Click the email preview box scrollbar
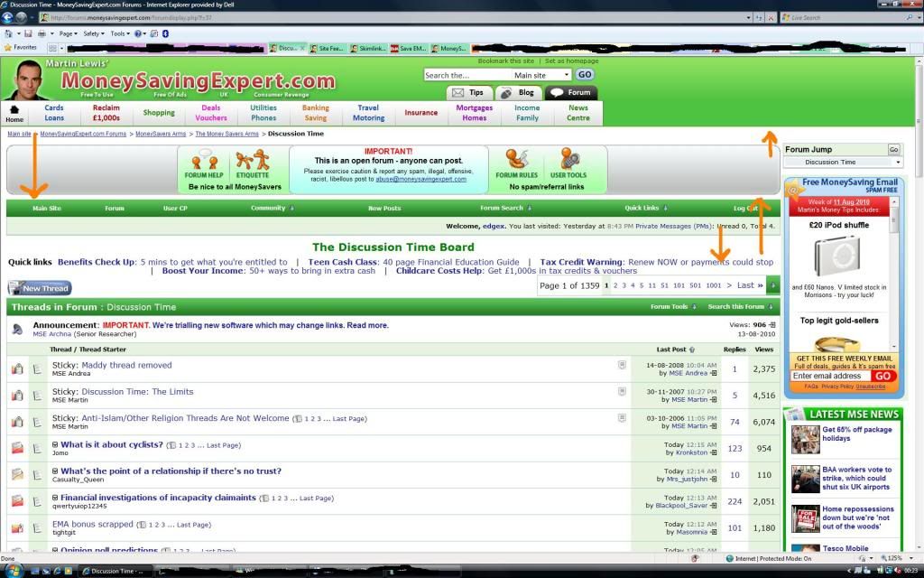The image size is (924, 578). pyautogui.click(x=894, y=273)
